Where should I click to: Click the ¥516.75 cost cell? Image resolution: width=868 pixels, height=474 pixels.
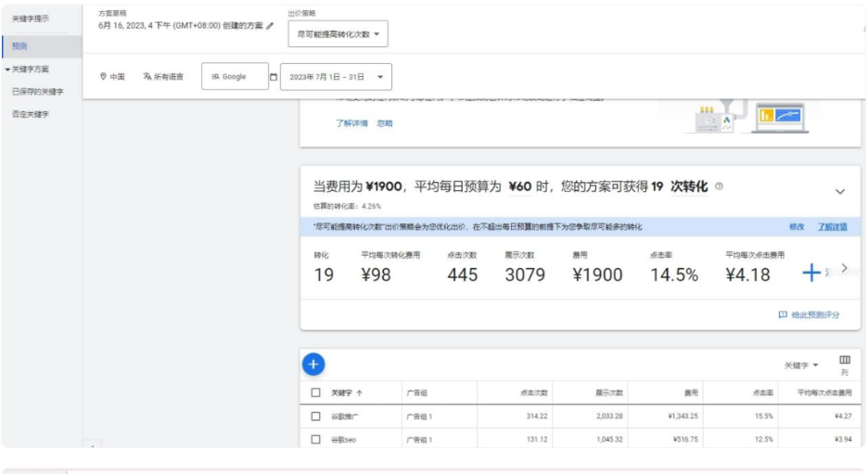[x=685, y=439]
